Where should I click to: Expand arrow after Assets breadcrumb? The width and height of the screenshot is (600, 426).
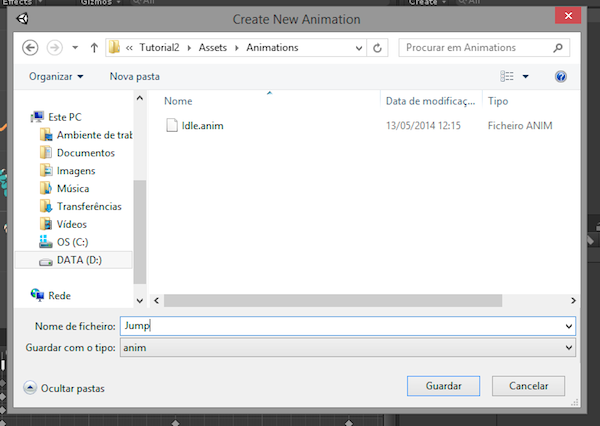point(236,48)
